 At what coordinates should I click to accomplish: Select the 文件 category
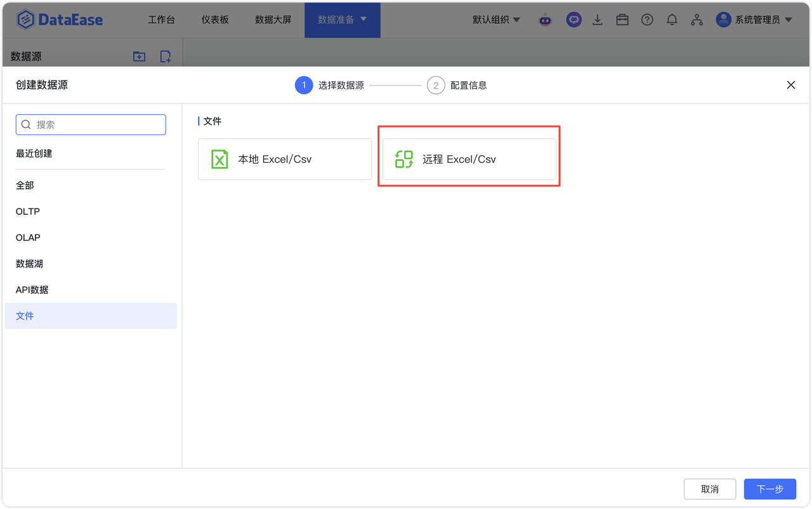[91, 316]
